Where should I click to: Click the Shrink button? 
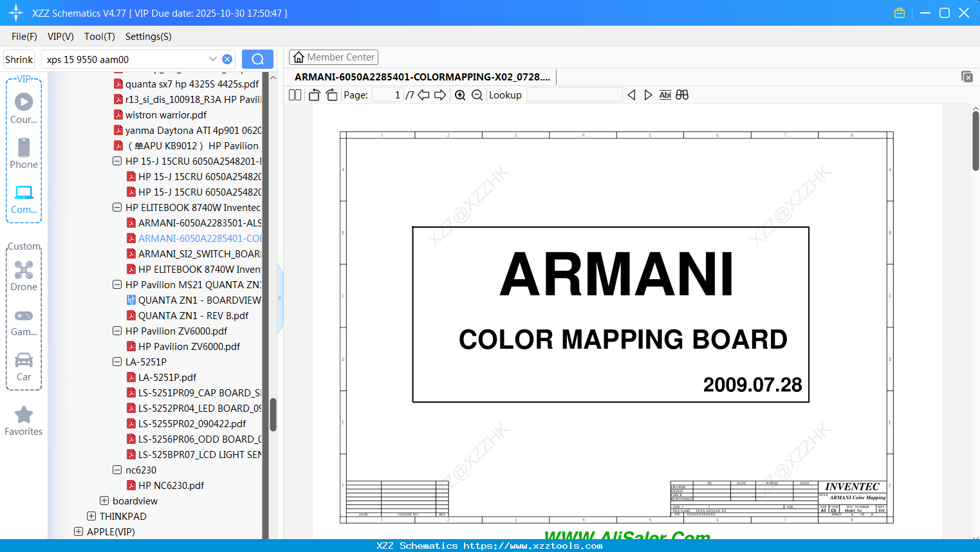19,59
